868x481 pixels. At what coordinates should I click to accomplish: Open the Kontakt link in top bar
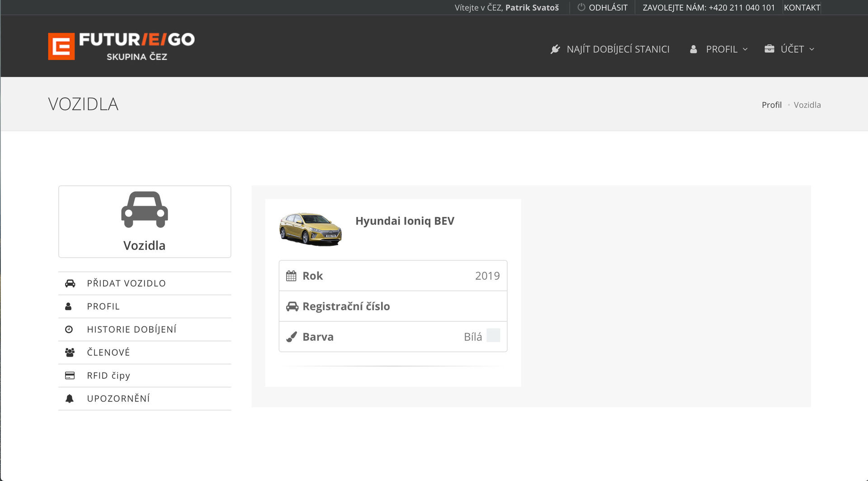802,8
